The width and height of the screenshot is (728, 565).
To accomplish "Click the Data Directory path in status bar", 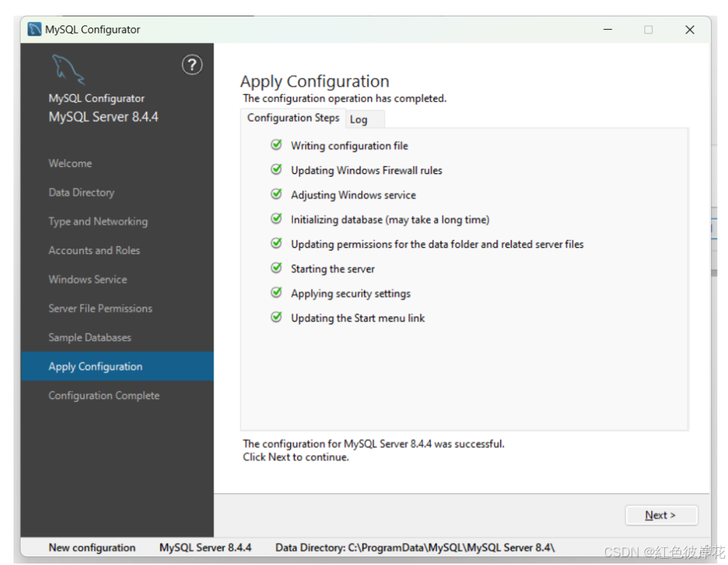I will (x=415, y=548).
